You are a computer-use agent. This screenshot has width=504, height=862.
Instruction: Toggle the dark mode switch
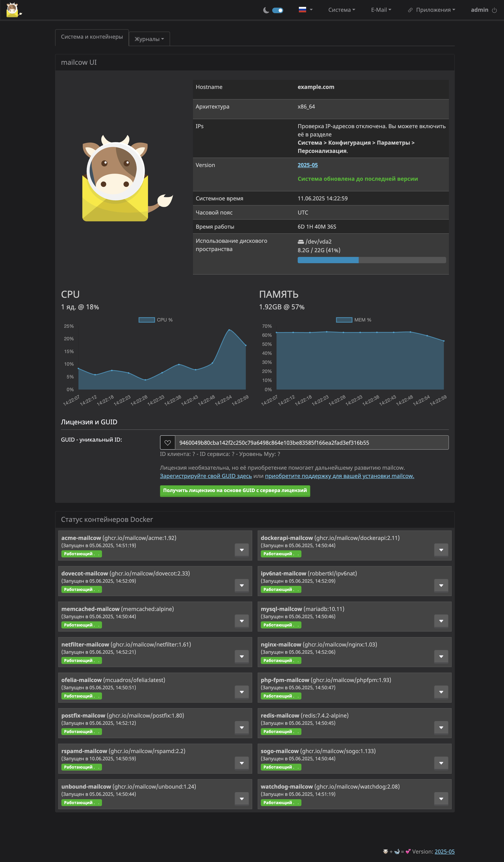point(277,10)
